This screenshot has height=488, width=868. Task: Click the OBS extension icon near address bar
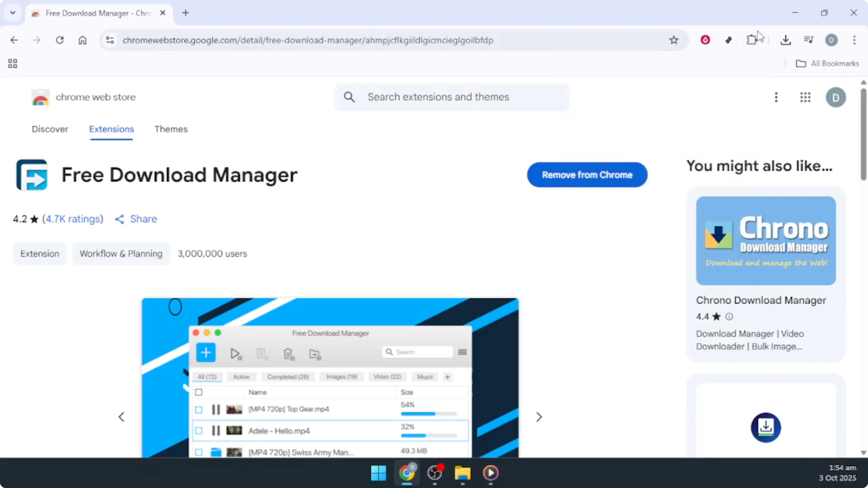pyautogui.click(x=705, y=40)
